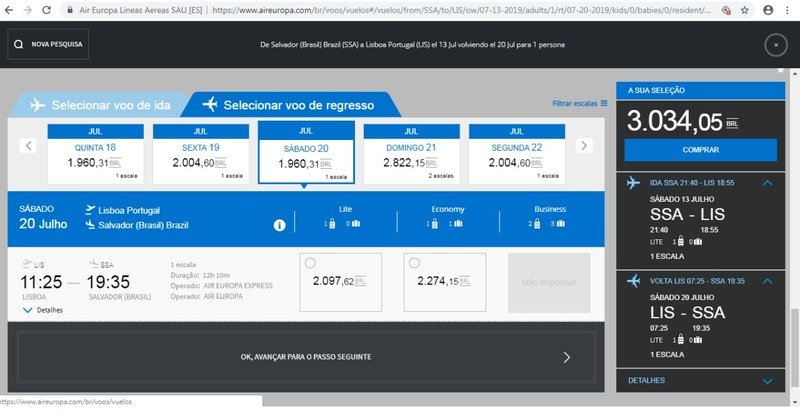
Task: Show later dates with right arrow
Action: pos(585,146)
